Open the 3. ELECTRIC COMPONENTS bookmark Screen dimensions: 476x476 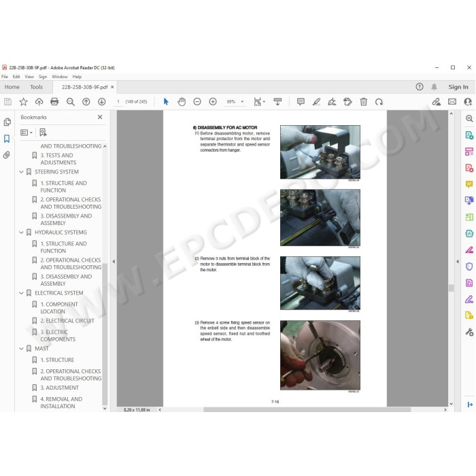[x=58, y=336]
